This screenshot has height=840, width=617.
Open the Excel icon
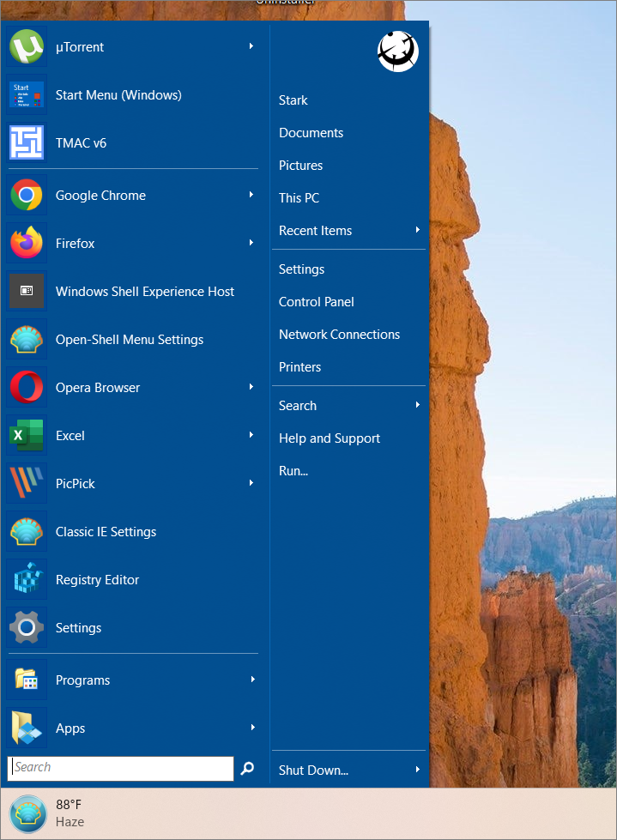point(27,436)
